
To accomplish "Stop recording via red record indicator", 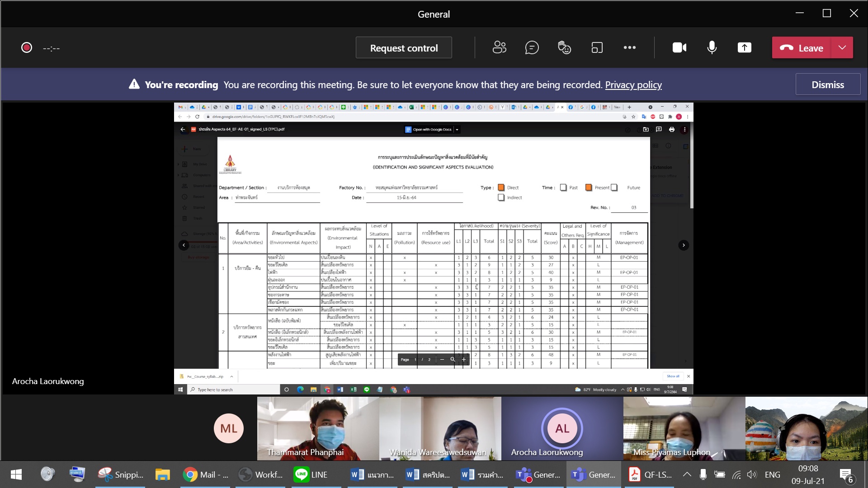I will pyautogui.click(x=27, y=47).
